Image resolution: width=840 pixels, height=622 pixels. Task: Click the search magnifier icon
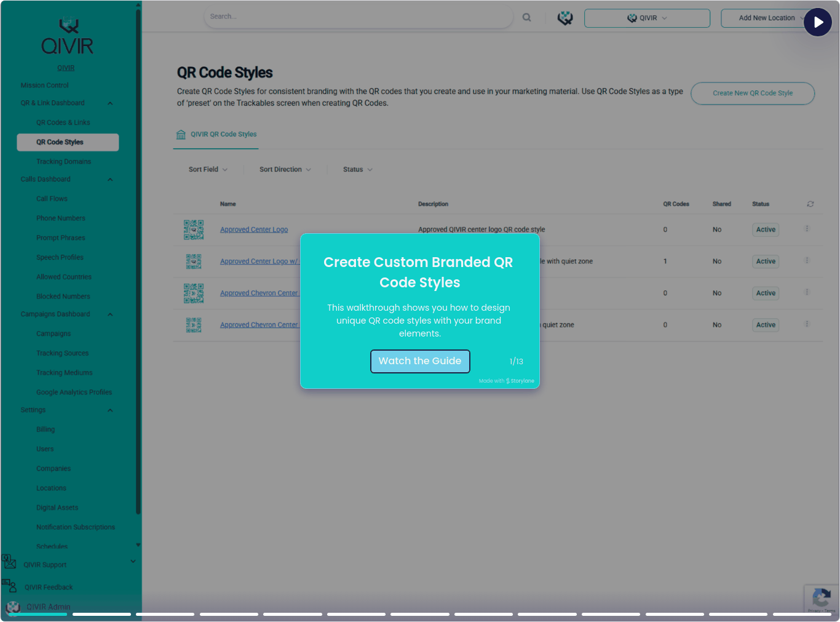[x=527, y=17]
